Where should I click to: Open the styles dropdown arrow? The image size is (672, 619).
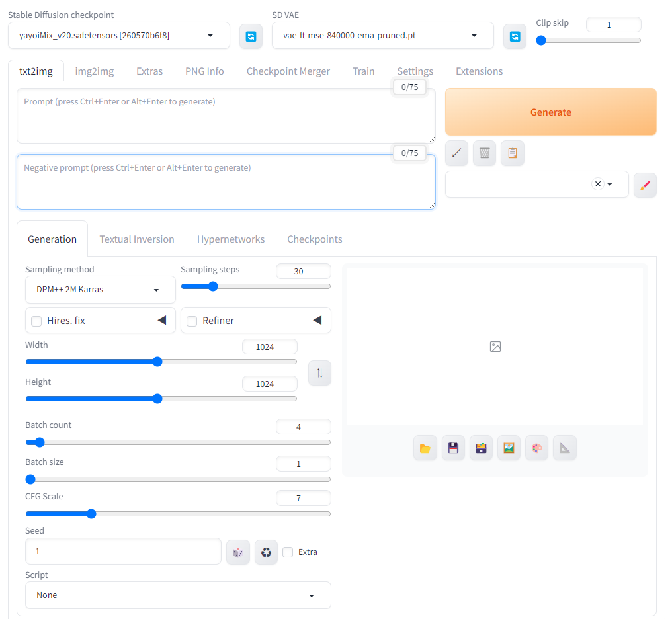pos(609,185)
